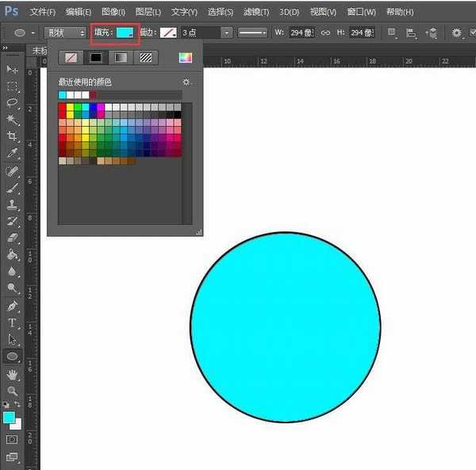Set fill type to no color

click(71, 57)
